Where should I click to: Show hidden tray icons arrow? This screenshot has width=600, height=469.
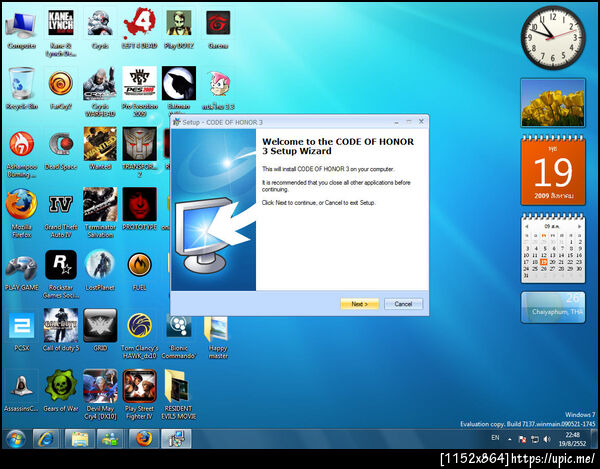tap(510, 440)
